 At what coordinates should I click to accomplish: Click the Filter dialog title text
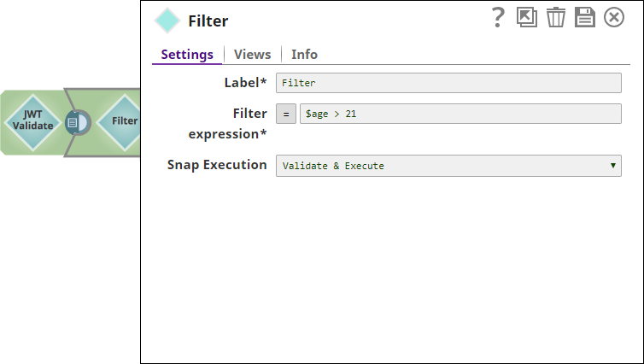coord(208,21)
